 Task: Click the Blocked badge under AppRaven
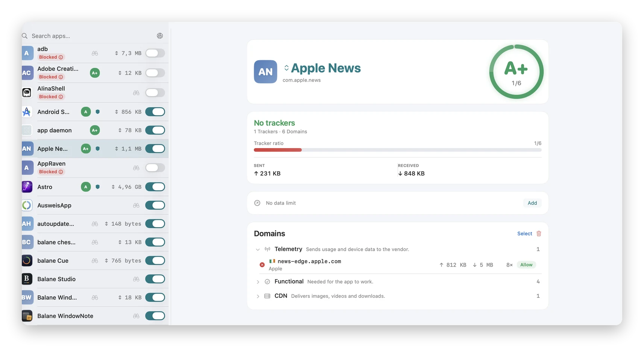[51, 172]
